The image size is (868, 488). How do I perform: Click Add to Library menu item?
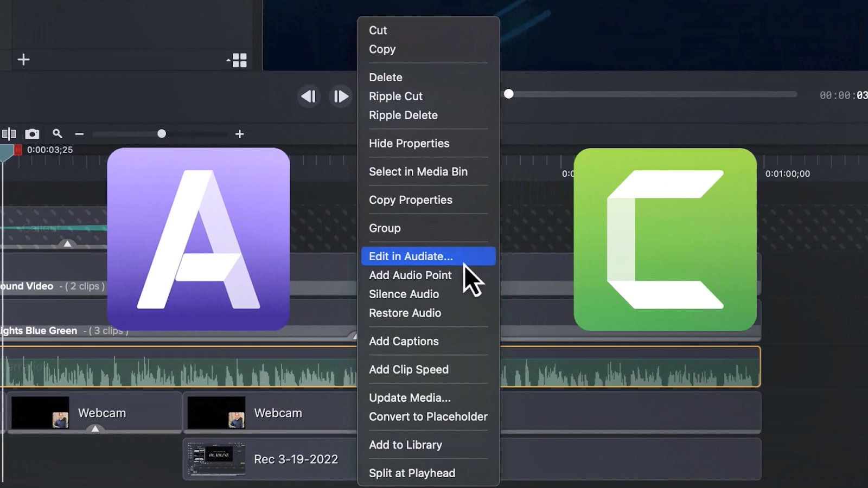(x=405, y=445)
